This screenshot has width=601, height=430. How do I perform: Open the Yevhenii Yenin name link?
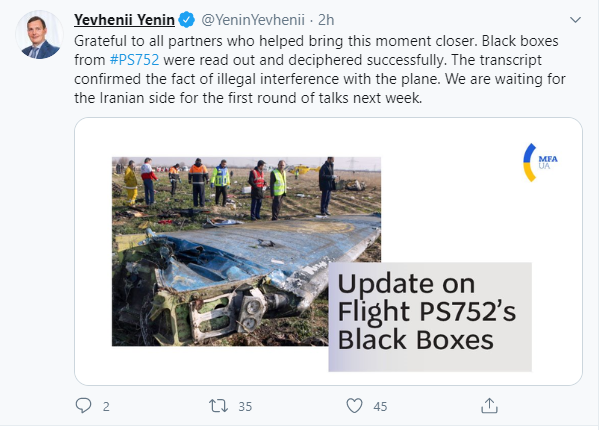coord(124,19)
